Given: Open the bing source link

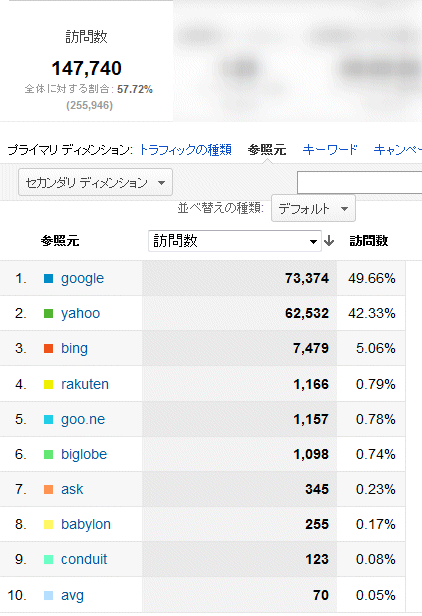Looking at the screenshot, I should coord(74,348).
